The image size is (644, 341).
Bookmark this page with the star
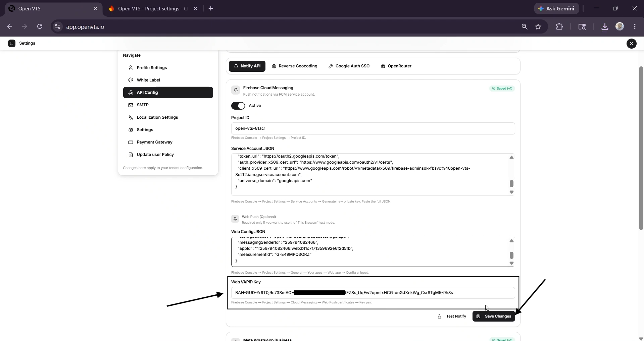coord(538,27)
